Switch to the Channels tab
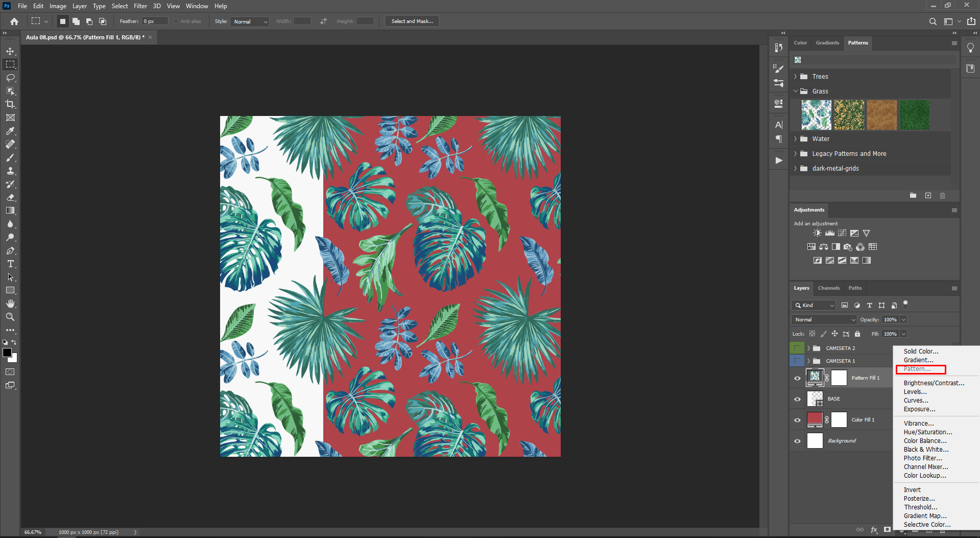 [828, 288]
